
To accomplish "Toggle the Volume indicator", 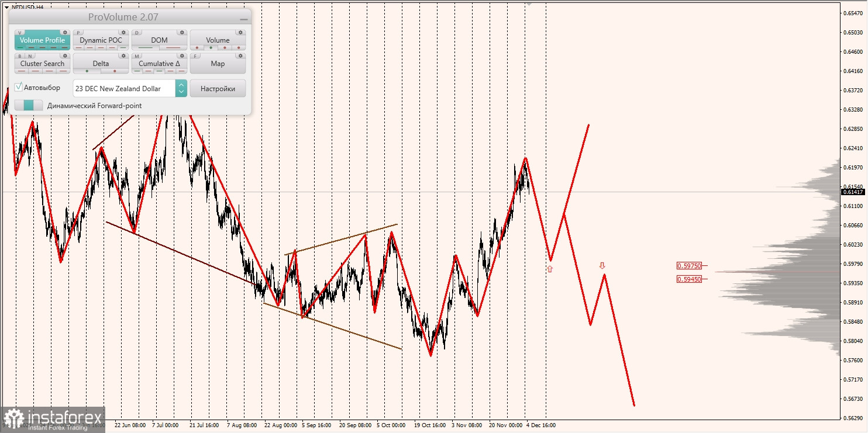I will 218,40.
